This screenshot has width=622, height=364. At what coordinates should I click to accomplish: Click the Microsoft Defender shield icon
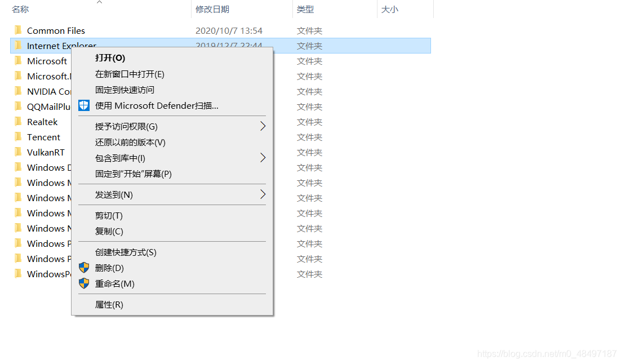coord(84,105)
